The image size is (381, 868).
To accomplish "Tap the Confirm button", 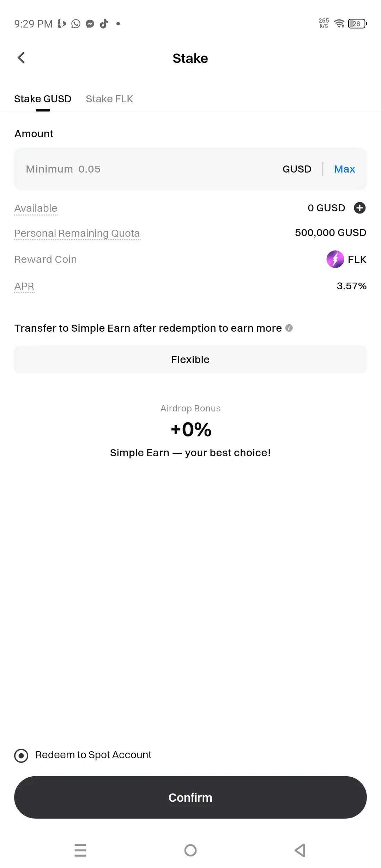I will pos(190,797).
